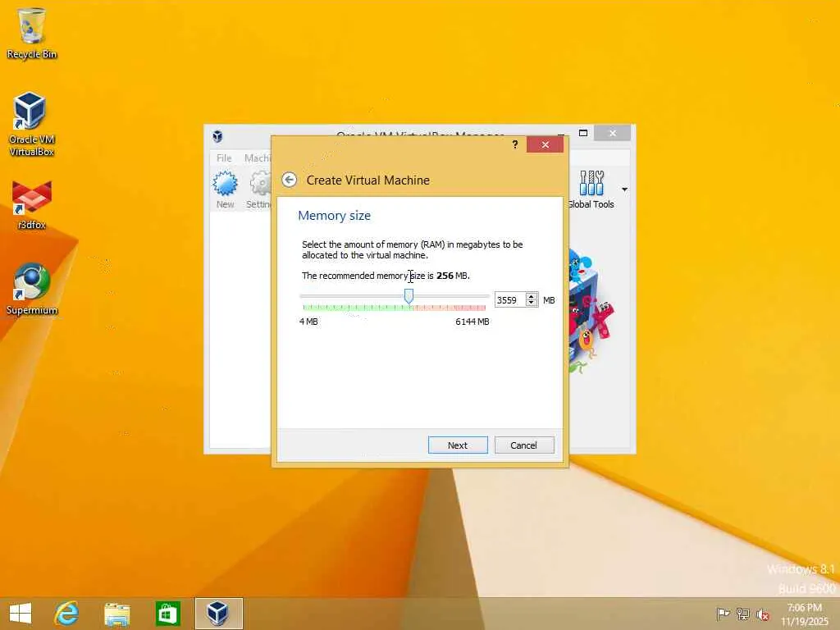Close the Create Virtual Machine dialog
The height and width of the screenshot is (630, 840).
click(x=545, y=144)
